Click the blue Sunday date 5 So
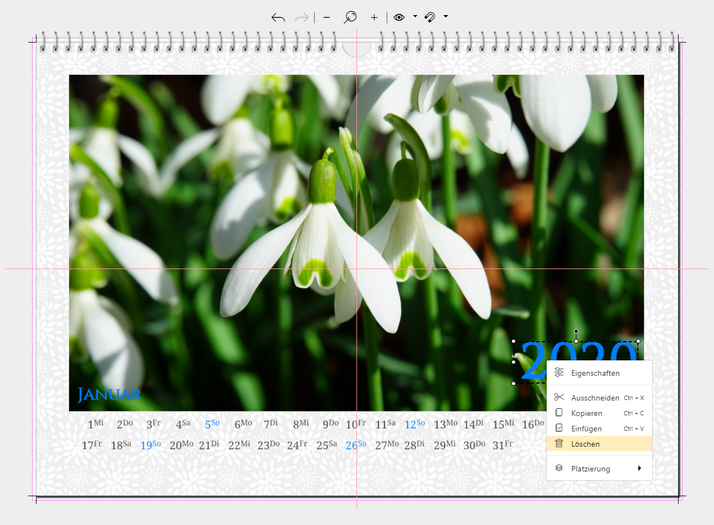The height and width of the screenshot is (525, 714). (x=212, y=424)
